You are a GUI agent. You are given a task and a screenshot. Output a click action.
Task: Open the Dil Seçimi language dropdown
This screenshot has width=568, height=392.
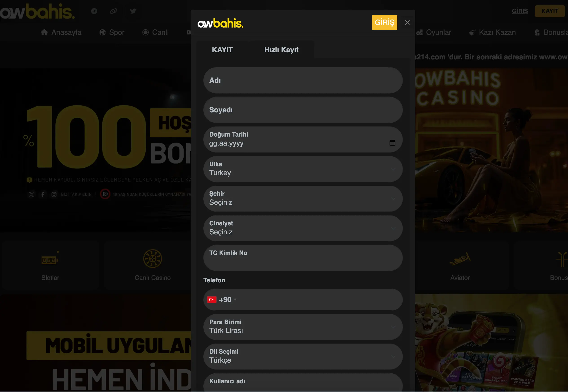pyautogui.click(x=303, y=356)
